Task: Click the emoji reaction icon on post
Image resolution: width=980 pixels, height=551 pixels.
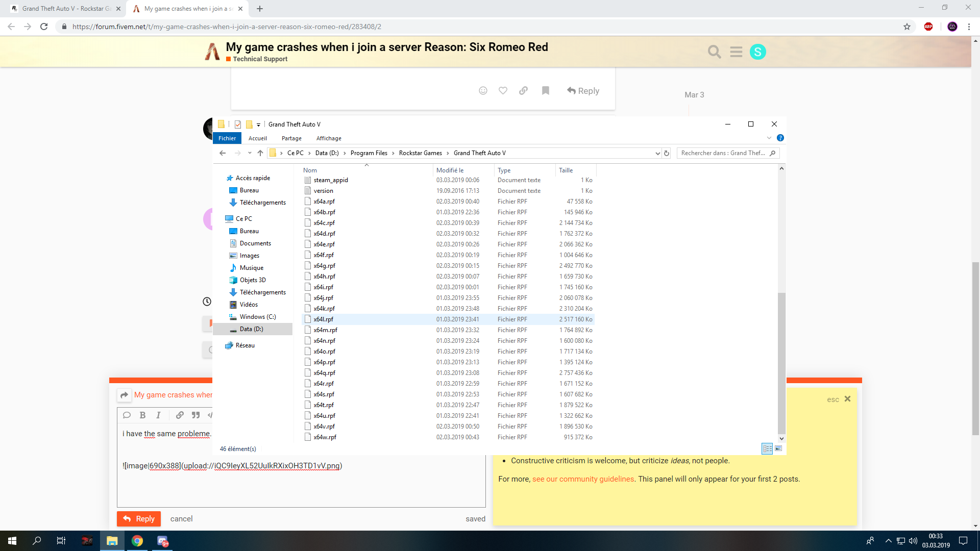Action: (x=483, y=90)
